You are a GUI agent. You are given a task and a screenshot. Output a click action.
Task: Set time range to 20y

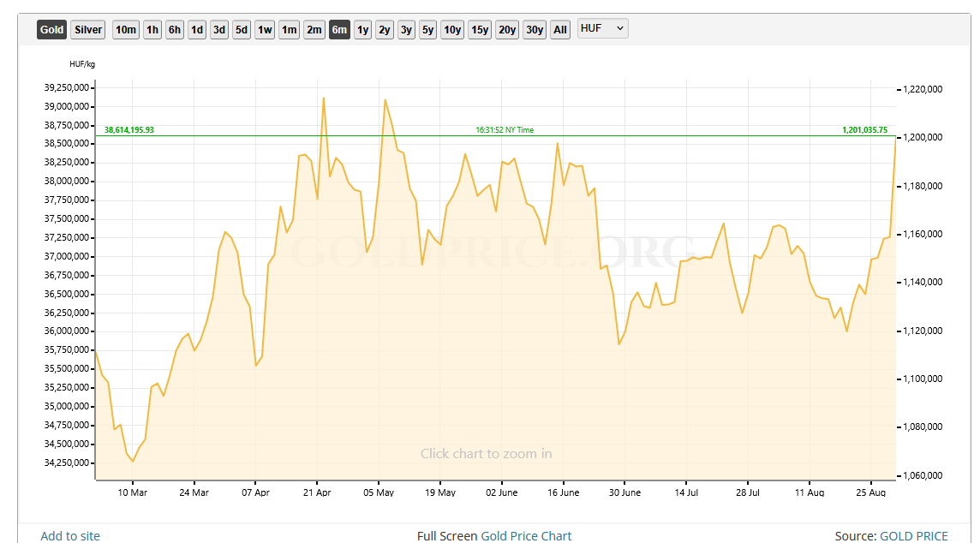(507, 29)
